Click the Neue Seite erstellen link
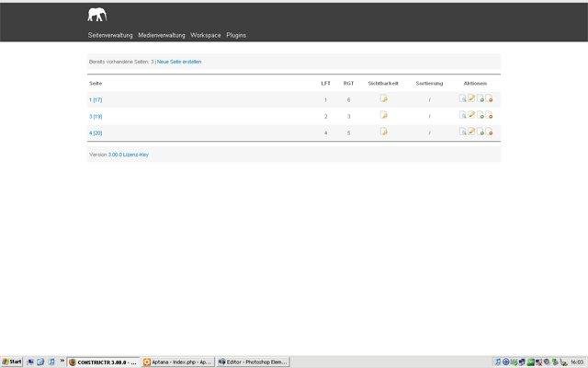Screen dimensions: 588x368 (x=179, y=62)
